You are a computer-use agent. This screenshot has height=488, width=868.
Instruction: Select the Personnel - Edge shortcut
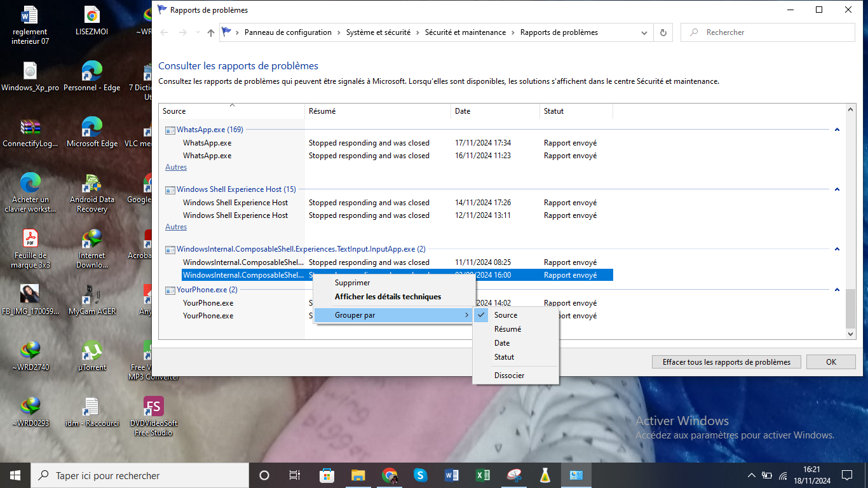click(92, 77)
